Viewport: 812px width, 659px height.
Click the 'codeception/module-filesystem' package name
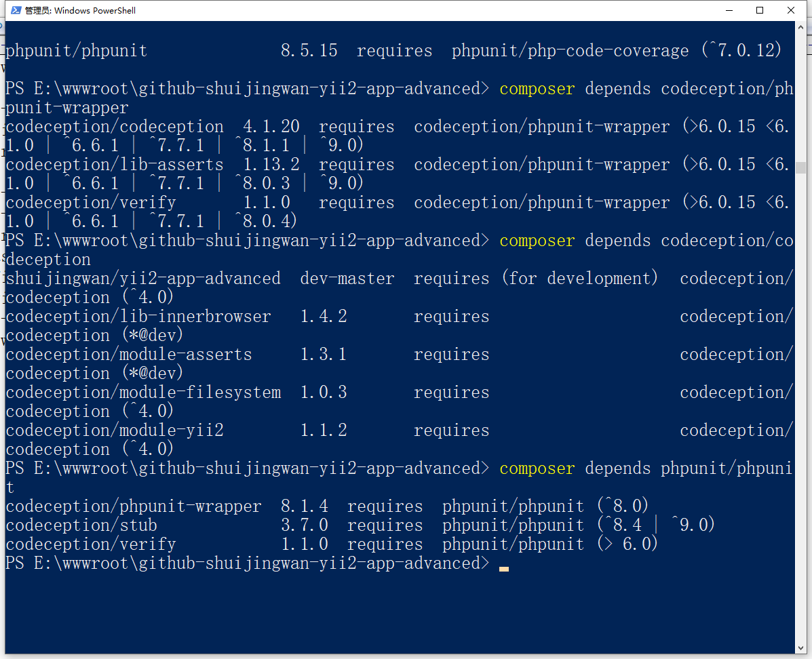[x=143, y=393]
